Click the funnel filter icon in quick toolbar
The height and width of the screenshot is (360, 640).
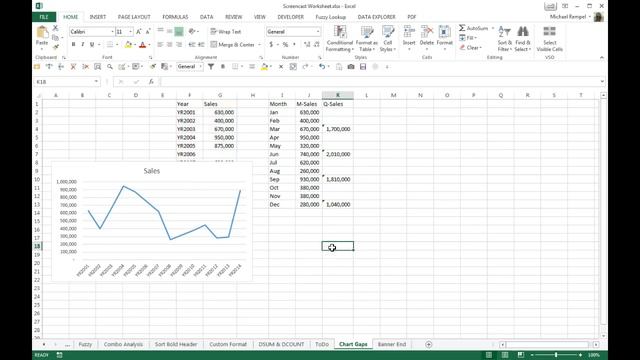click(211, 67)
